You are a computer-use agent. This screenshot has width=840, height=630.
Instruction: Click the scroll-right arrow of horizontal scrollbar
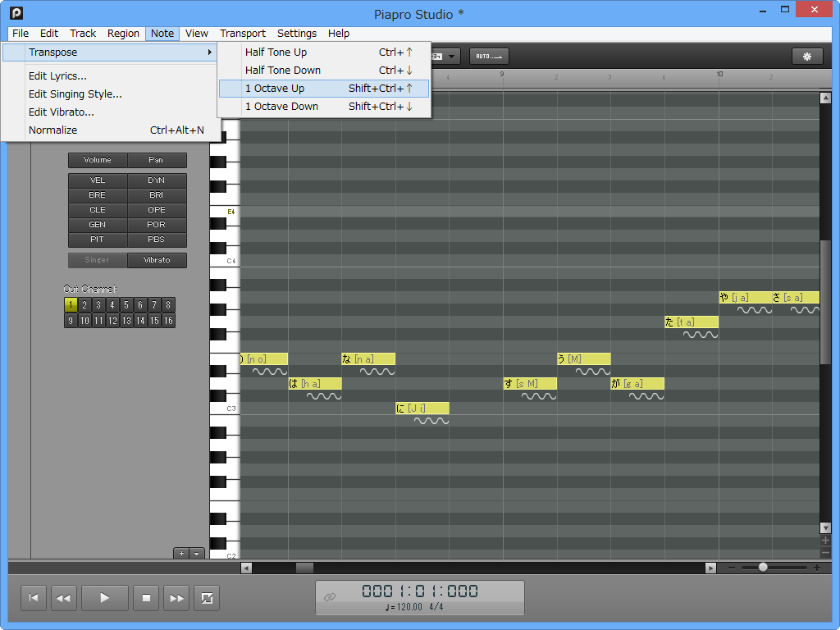click(x=711, y=568)
